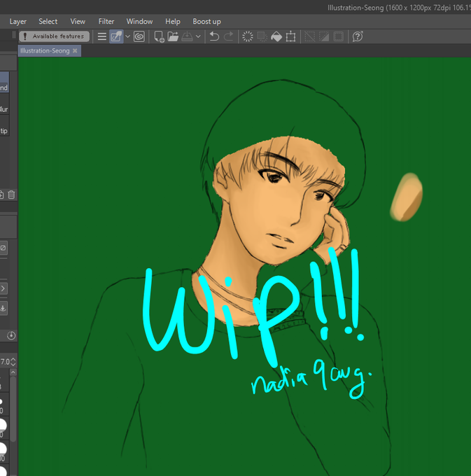Click the Save icon in the command bar
Viewport: 471px width, 476px height.
tap(188, 36)
